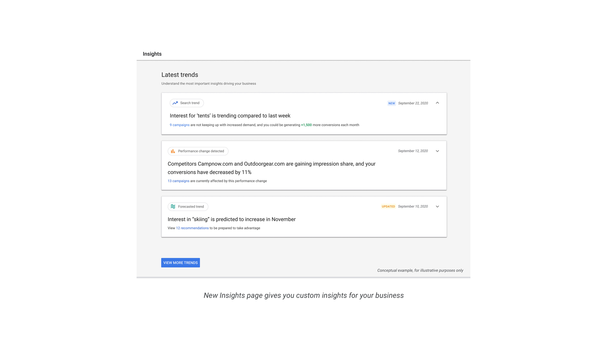Click the UPDATED badge on the skiing insight
Image resolution: width=607 pixels, height=364 pixels.
(388, 206)
